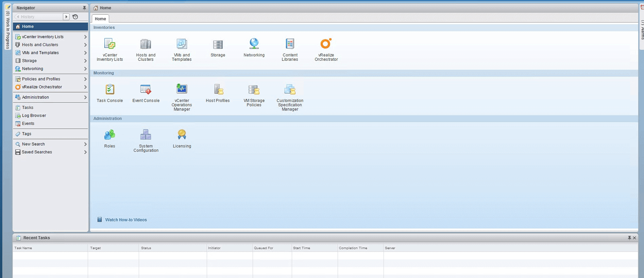Expand the Administration navigator arrow

click(x=85, y=97)
